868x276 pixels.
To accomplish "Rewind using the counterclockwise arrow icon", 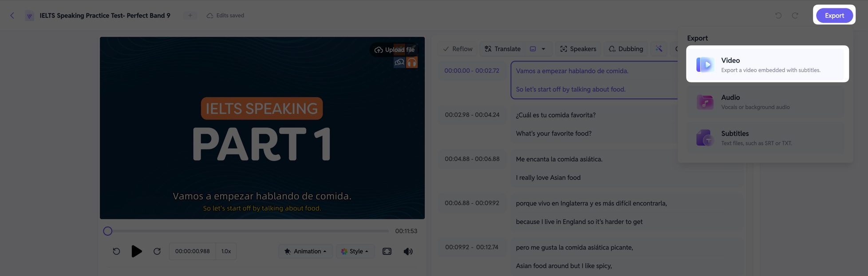I will [x=116, y=251].
